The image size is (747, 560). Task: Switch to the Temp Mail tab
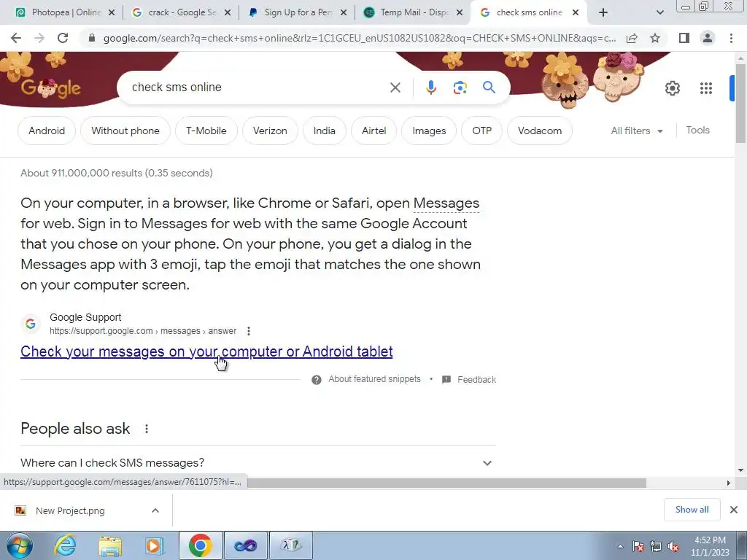pyautogui.click(x=414, y=13)
